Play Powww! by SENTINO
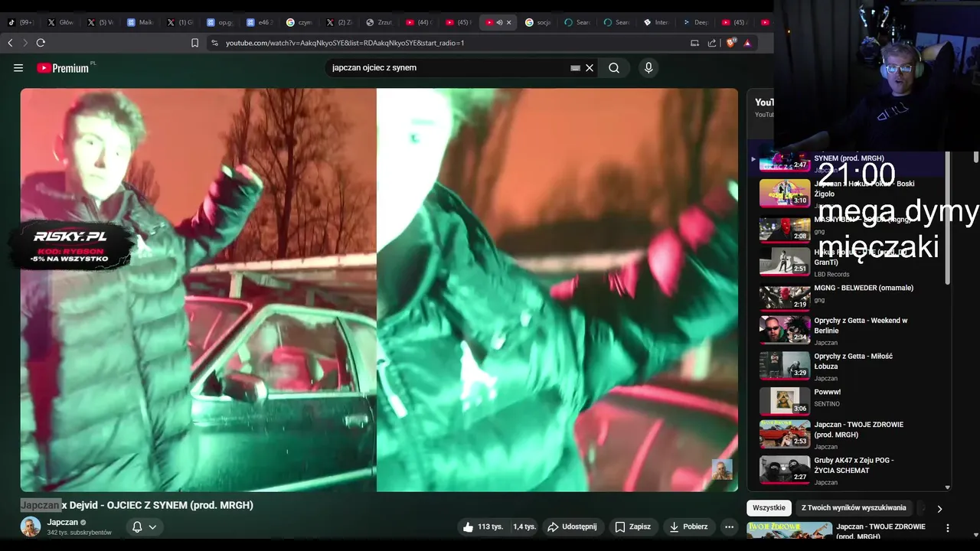The width and height of the screenshot is (980, 551). pos(848,400)
